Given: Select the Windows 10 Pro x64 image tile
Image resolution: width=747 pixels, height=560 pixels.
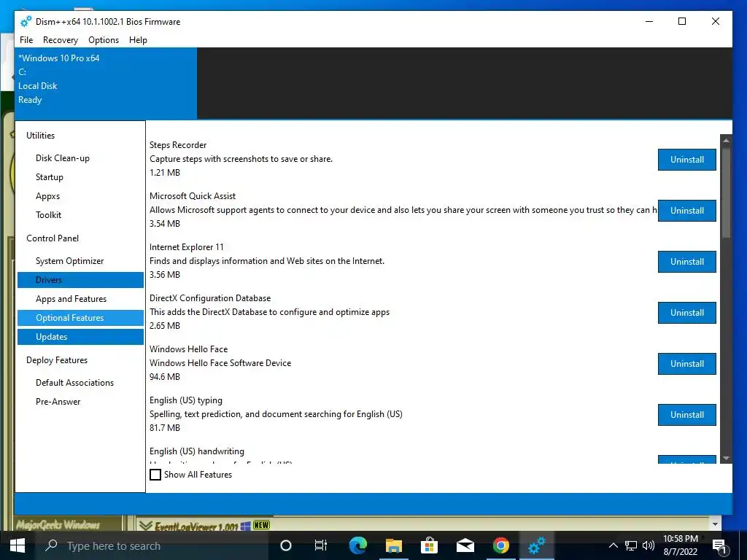Looking at the screenshot, I should coord(106,83).
